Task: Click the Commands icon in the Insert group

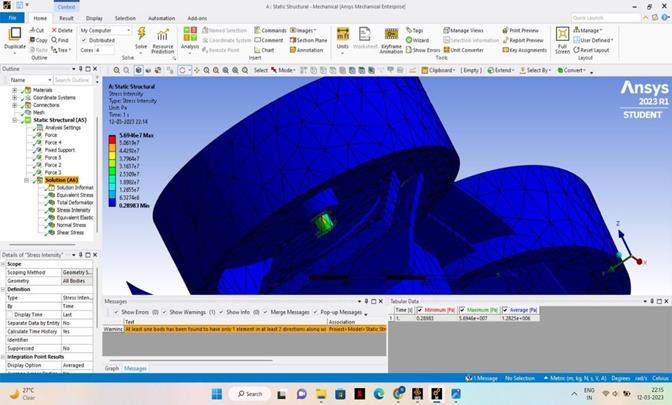Action: click(258, 30)
